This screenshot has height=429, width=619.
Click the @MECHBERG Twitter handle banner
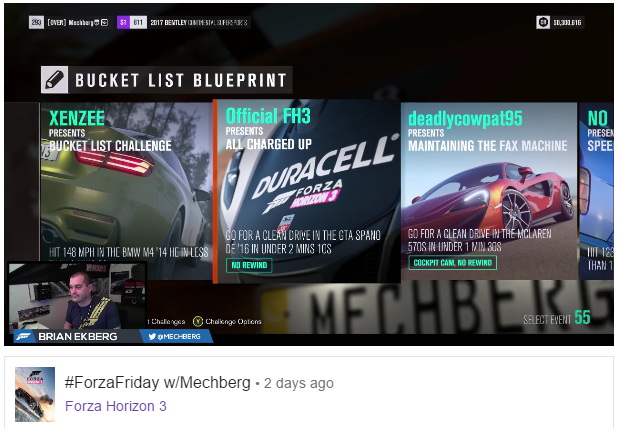coord(176,337)
